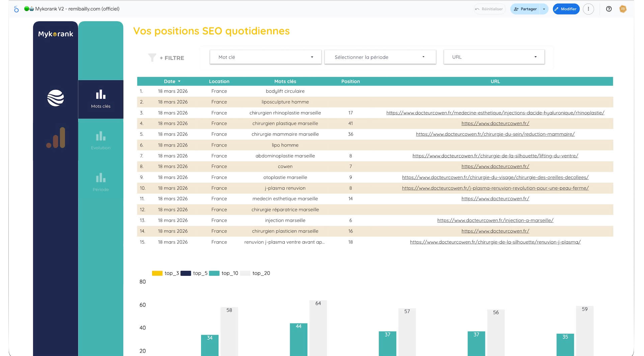Click the top_3 yellow legend swatch

pyautogui.click(x=157, y=273)
